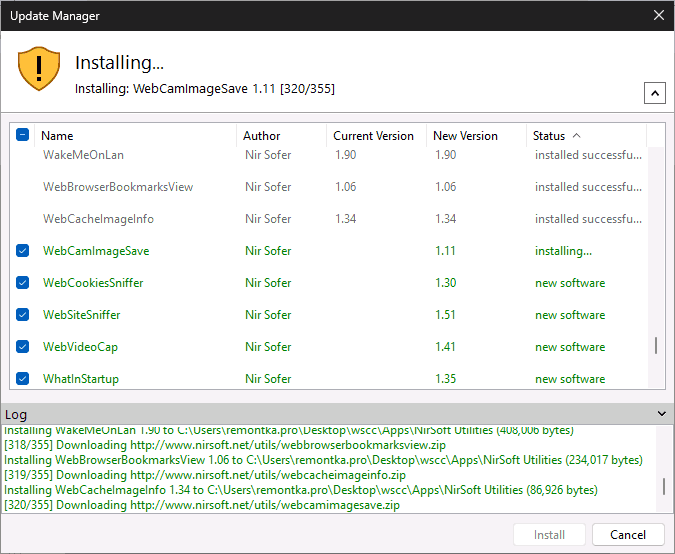
Task: Click the log line downloading webbrowserbookmarksview.zip
Action: click(x=225, y=445)
